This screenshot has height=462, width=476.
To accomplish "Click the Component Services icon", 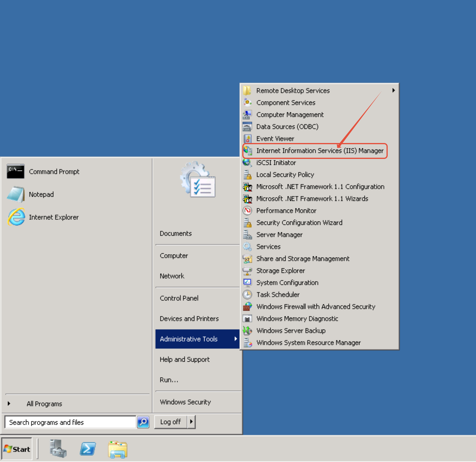I will tap(247, 102).
